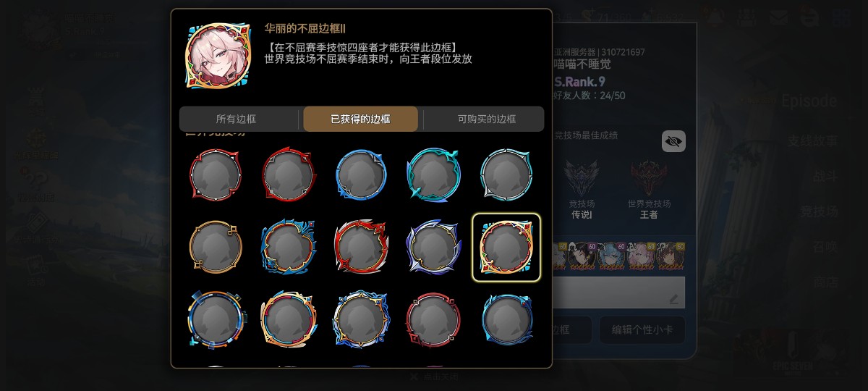This screenshot has width=868, height=391.
Task: Pick the dark red ring frame in the third row
Action: click(x=433, y=319)
